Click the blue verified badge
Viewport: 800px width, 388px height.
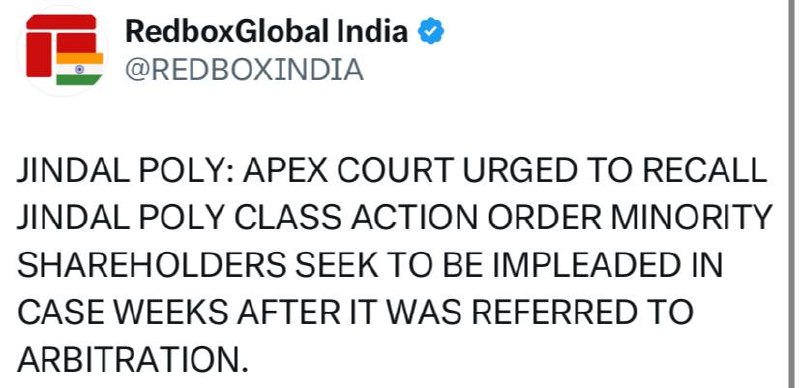[431, 31]
